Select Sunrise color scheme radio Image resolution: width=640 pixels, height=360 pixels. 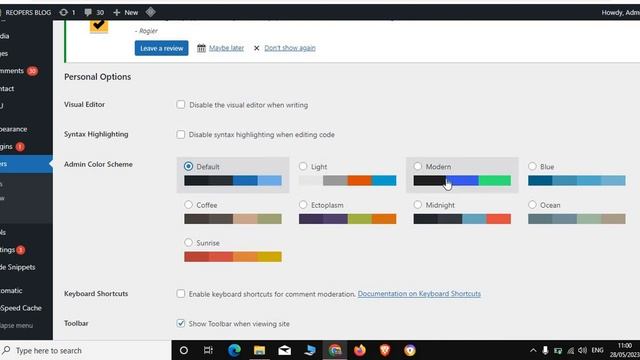188,242
